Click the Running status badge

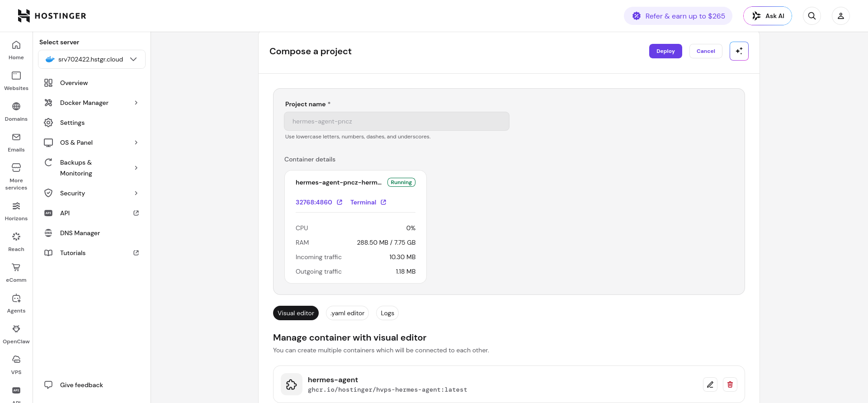pos(401,182)
